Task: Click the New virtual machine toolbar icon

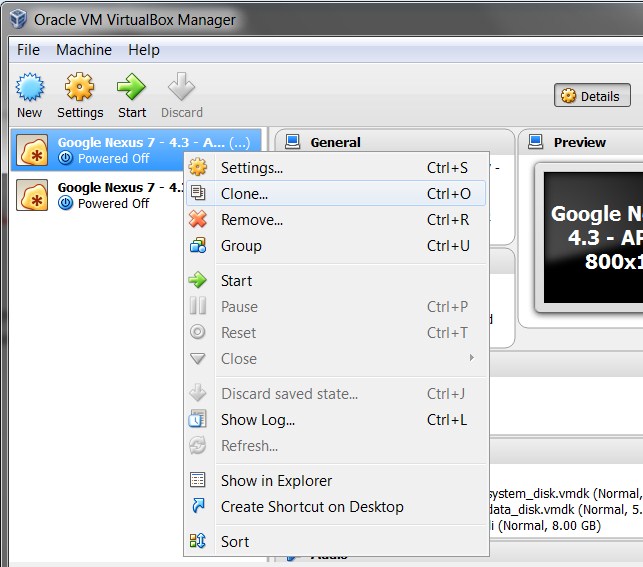Action: tap(30, 87)
